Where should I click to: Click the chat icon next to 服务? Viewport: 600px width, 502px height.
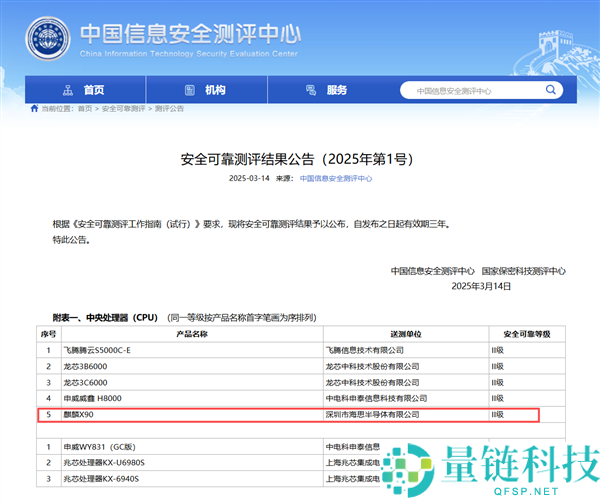tap(311, 90)
